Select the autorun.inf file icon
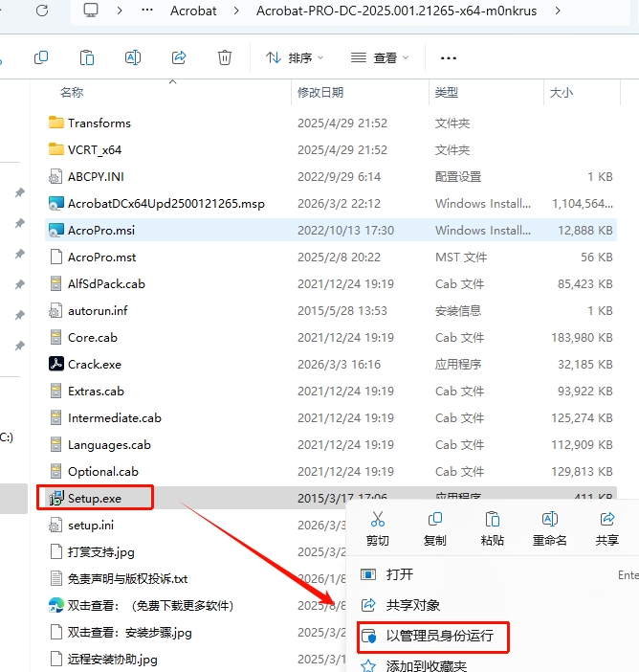 point(55,310)
